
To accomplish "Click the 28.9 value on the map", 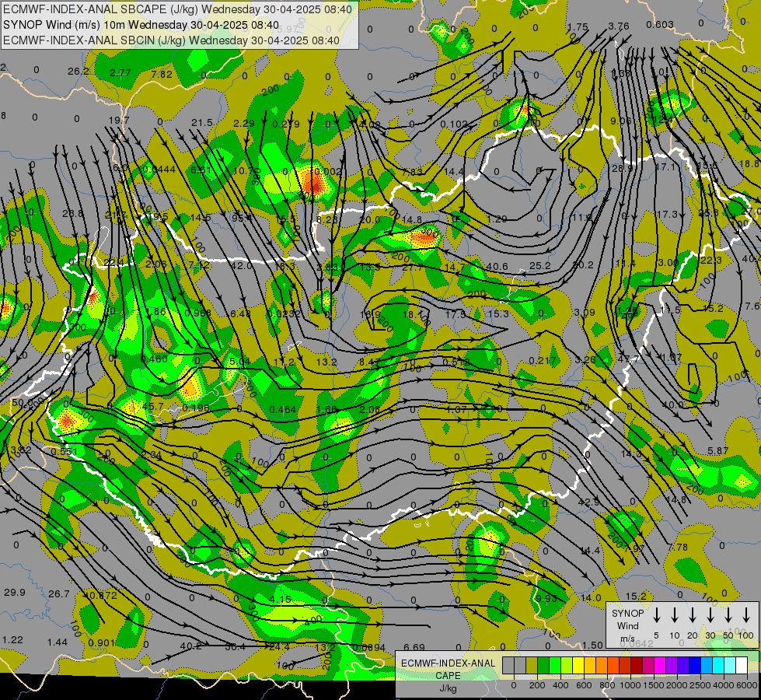I will pos(622,168).
